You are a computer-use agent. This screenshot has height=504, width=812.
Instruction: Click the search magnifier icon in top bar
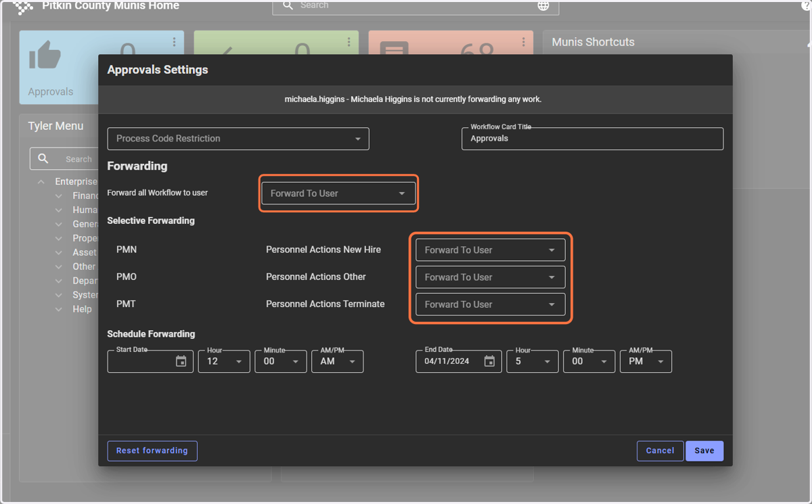[x=288, y=5]
